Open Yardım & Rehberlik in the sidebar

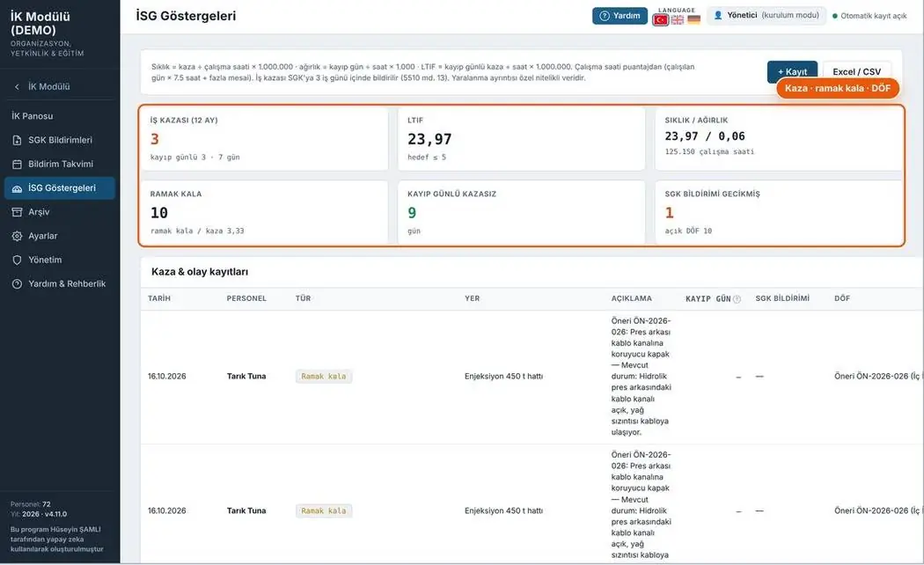[x=60, y=284]
